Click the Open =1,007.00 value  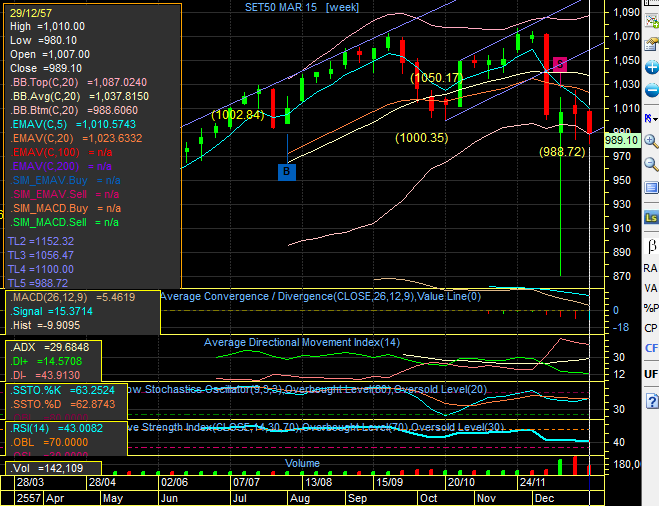pyautogui.click(x=50, y=55)
